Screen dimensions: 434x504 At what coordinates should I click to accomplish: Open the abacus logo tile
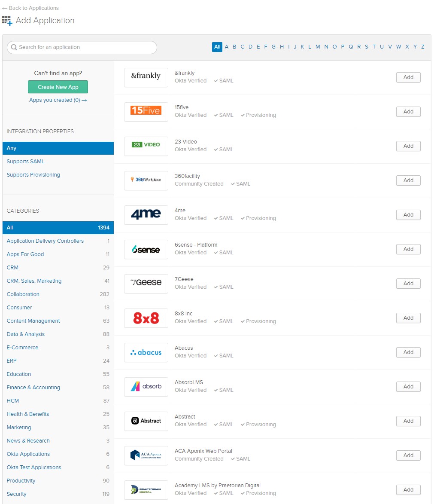[x=146, y=352]
